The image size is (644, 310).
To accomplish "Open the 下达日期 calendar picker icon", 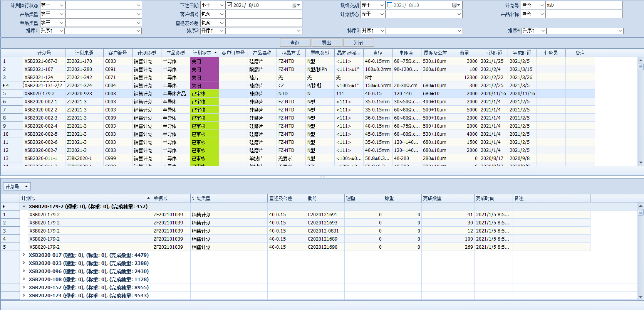I will [x=296, y=5].
